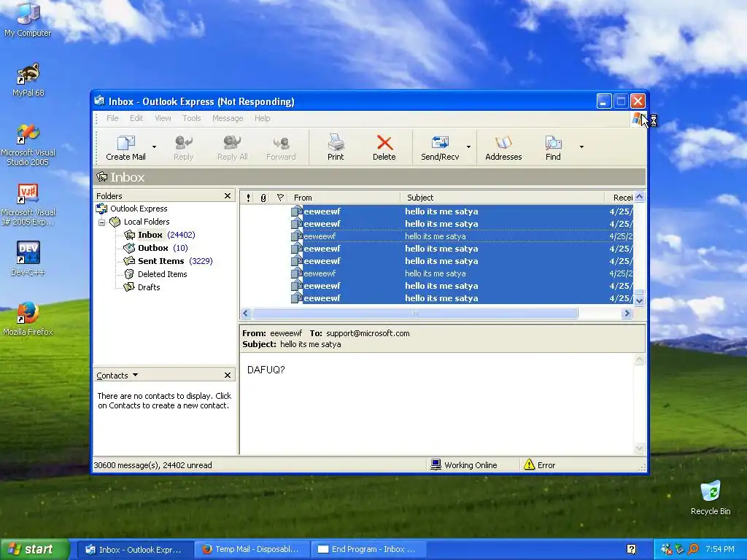
Task: Open the View menu
Action: point(163,118)
